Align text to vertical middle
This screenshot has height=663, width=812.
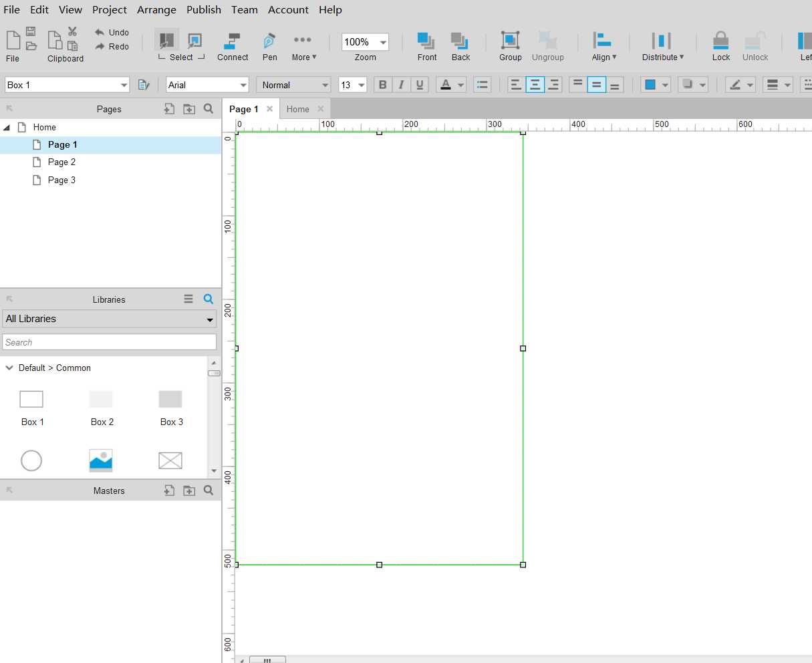pos(597,85)
